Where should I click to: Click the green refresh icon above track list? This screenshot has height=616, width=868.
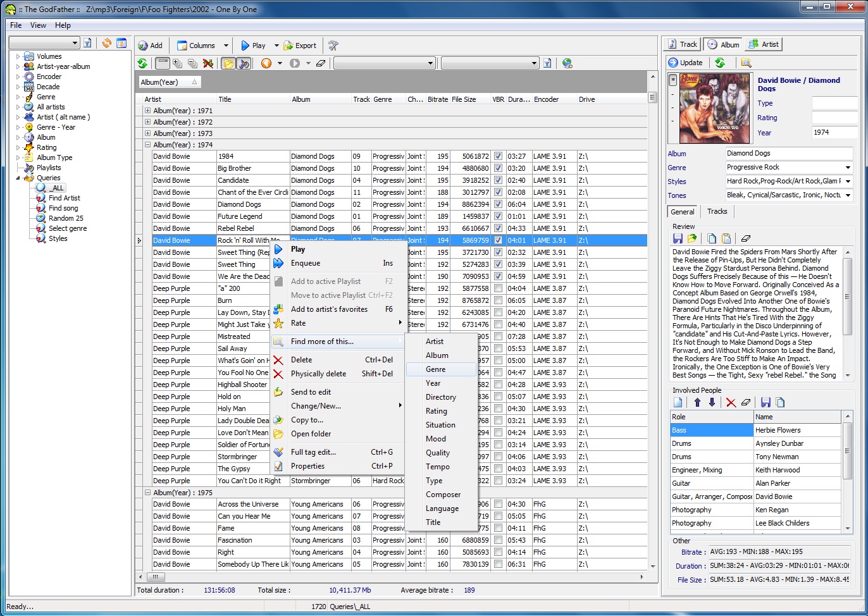[x=142, y=63]
